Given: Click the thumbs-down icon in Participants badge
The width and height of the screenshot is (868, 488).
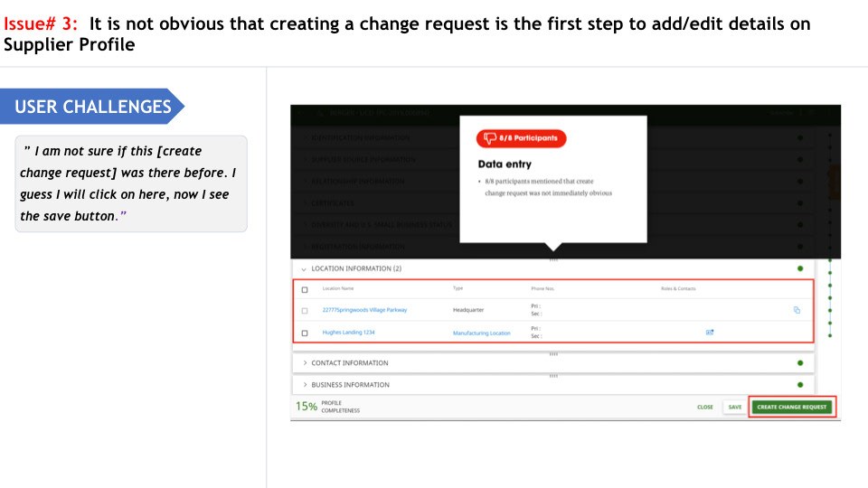Looking at the screenshot, I should pyautogui.click(x=490, y=137).
